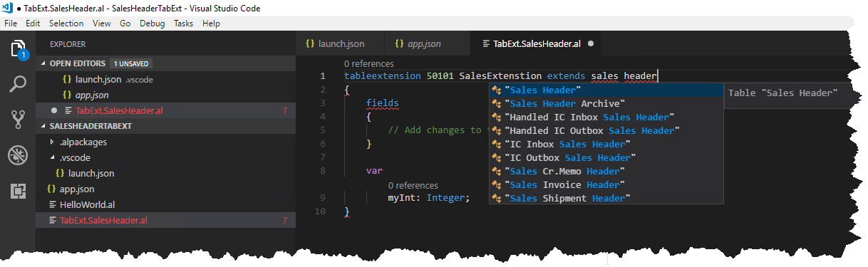The height and width of the screenshot is (267, 868).
Task: Switch to the launch.json editor tab
Action: [x=339, y=44]
